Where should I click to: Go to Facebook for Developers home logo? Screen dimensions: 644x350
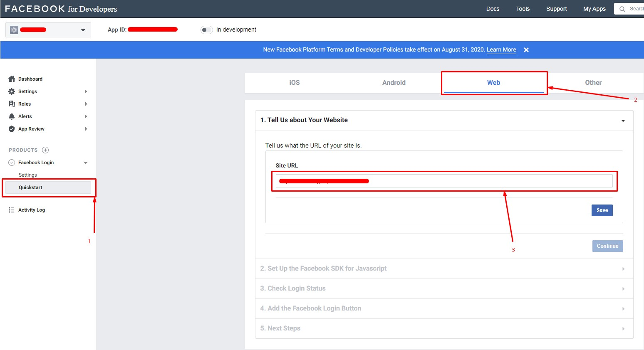pos(61,9)
